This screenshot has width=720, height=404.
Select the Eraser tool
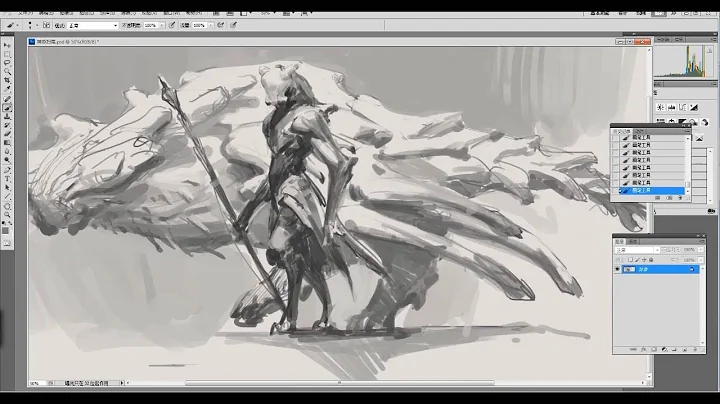tap(8, 134)
